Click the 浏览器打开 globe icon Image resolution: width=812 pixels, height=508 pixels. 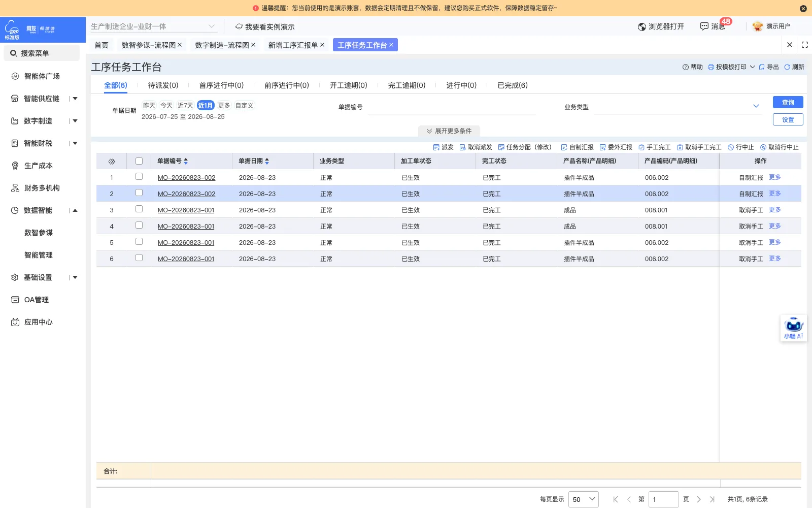[x=642, y=26]
